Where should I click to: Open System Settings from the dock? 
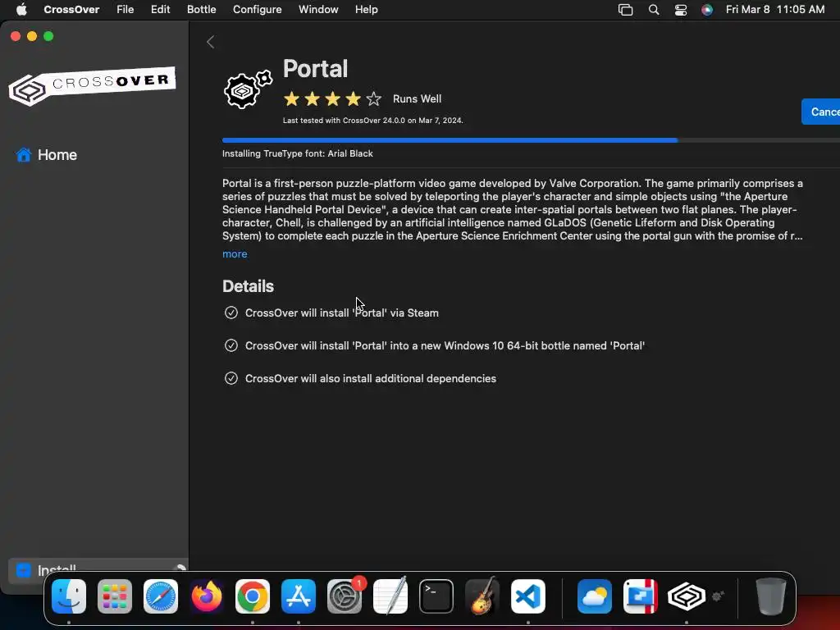(345, 596)
